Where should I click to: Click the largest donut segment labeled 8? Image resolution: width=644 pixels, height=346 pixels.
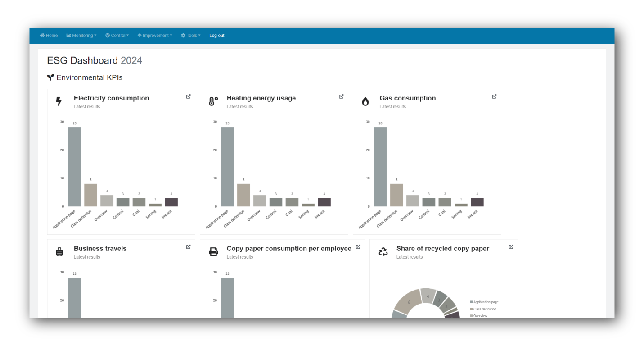(409, 302)
